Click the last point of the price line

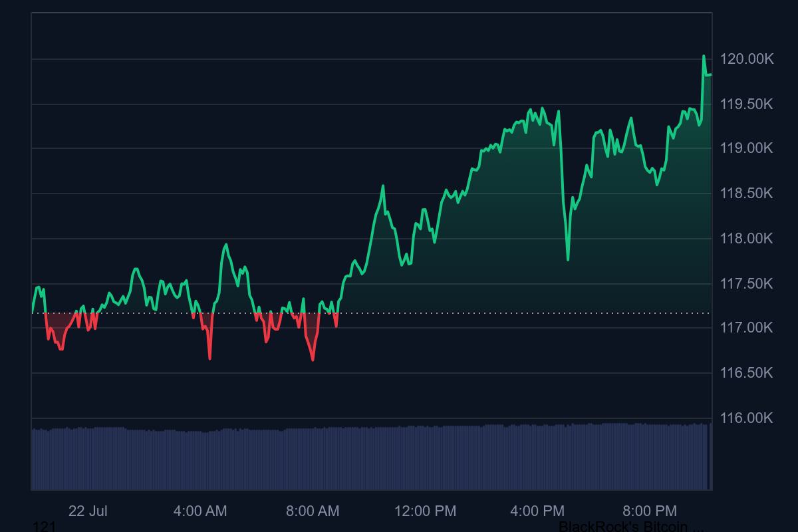[x=711, y=74]
